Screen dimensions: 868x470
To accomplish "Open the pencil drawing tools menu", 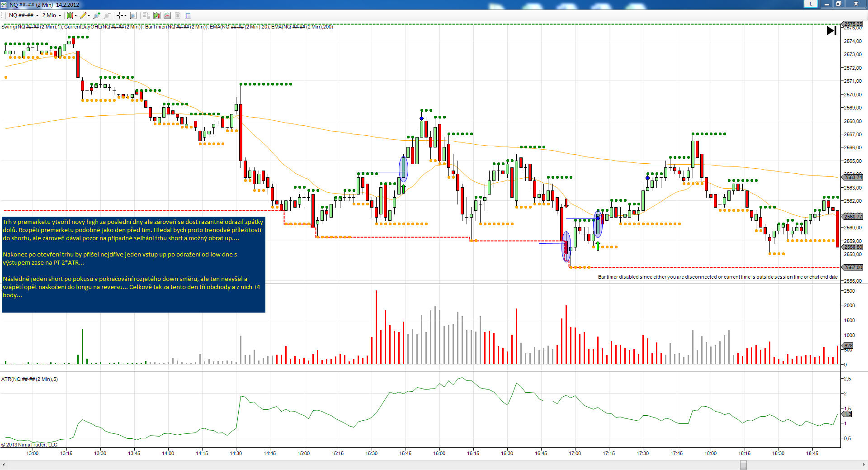I will (x=85, y=15).
